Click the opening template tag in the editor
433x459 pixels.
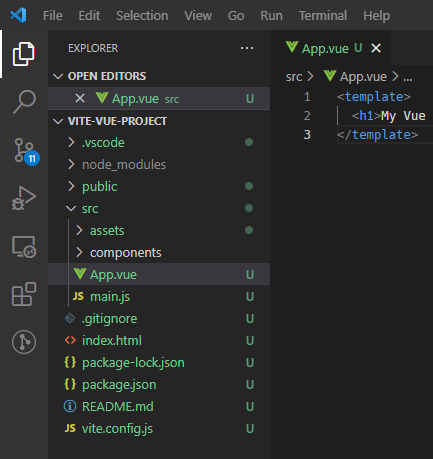click(374, 97)
